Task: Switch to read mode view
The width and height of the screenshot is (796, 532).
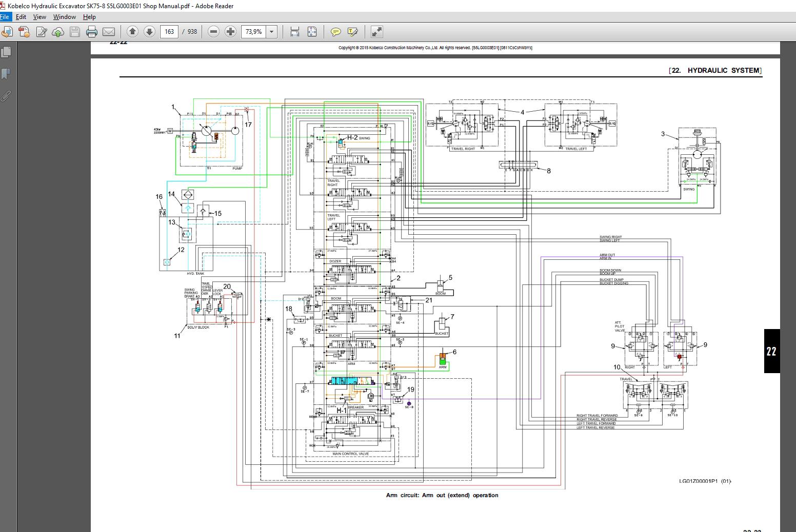Action: pyautogui.click(x=376, y=32)
